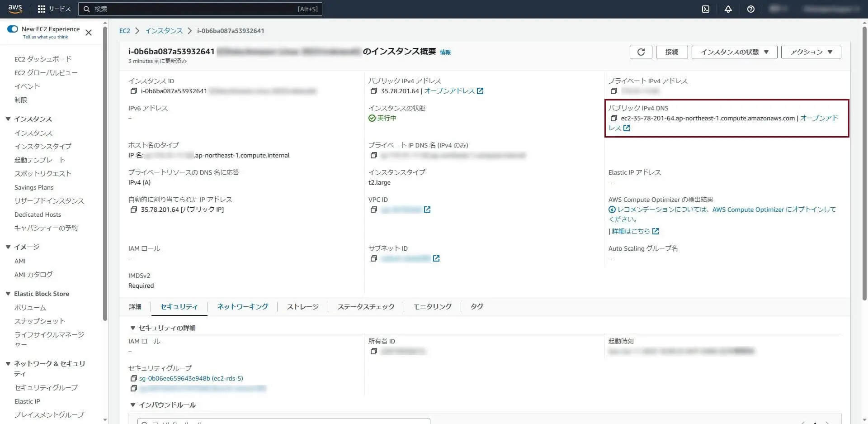
Task: Collapse the イメージ sidebar section
Action: click(8, 247)
